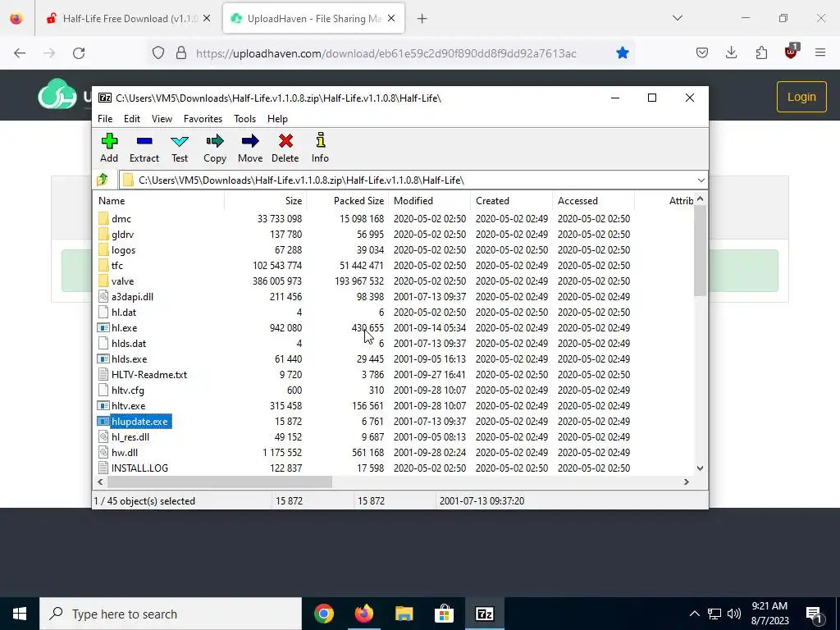
Task: Bookmark star icon in Firefox address bar
Action: pyautogui.click(x=622, y=53)
